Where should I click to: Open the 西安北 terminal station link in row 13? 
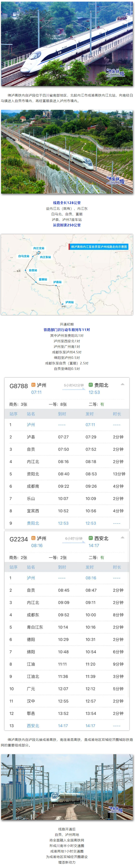pyautogui.click(x=33, y=725)
